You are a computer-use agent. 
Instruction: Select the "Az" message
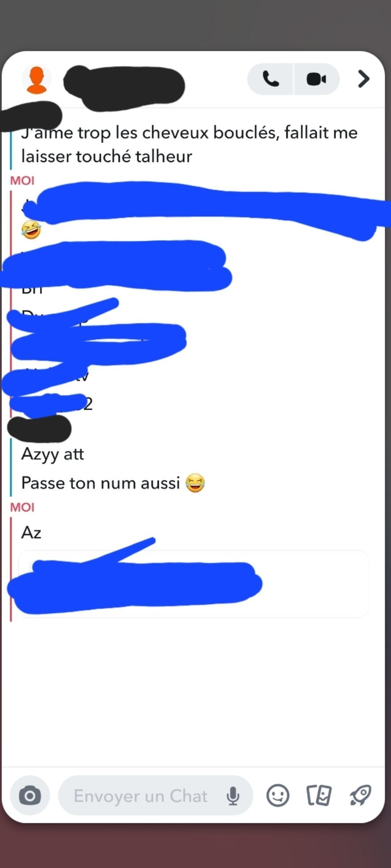pyautogui.click(x=31, y=532)
